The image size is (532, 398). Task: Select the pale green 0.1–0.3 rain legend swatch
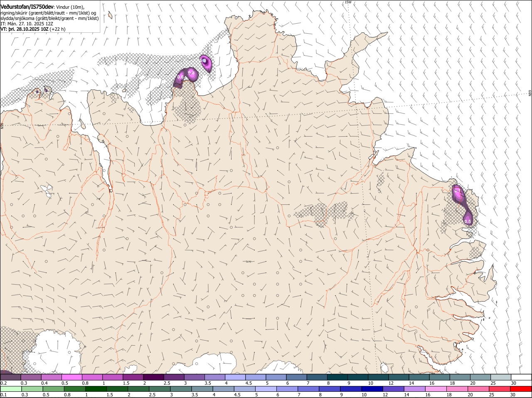pos(11,389)
